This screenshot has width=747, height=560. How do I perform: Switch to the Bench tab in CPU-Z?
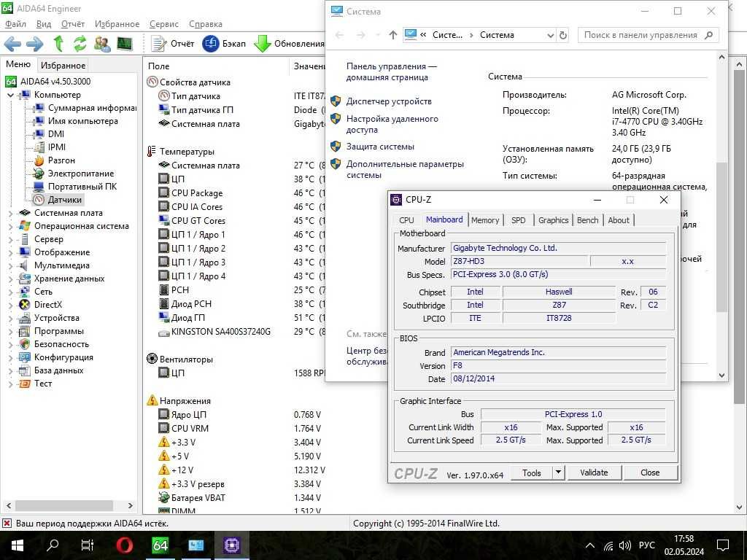[587, 220]
